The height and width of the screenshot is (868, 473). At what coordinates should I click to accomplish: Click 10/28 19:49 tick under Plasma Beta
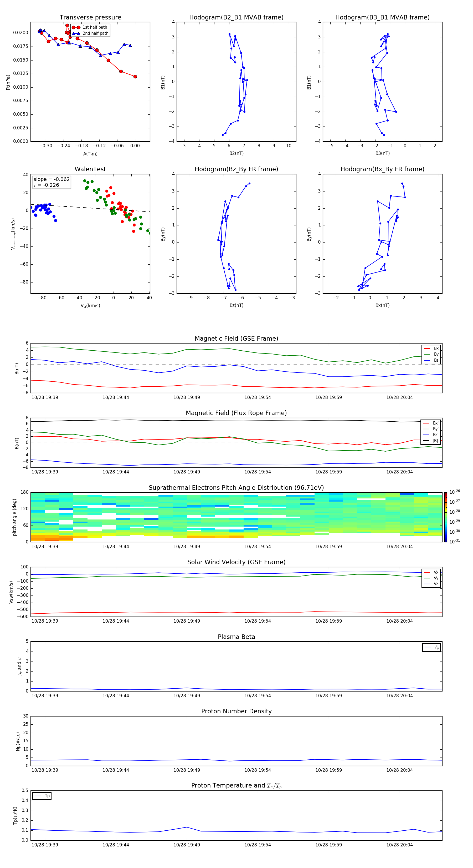187,695
